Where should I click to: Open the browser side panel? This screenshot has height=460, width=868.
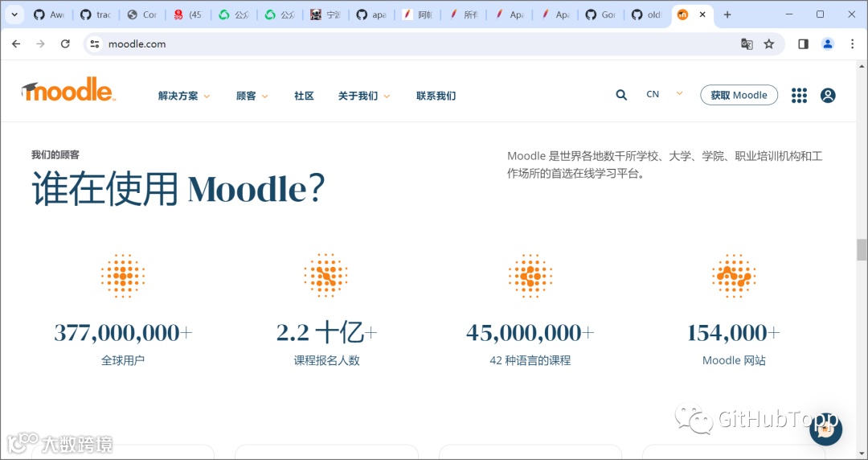tap(803, 43)
